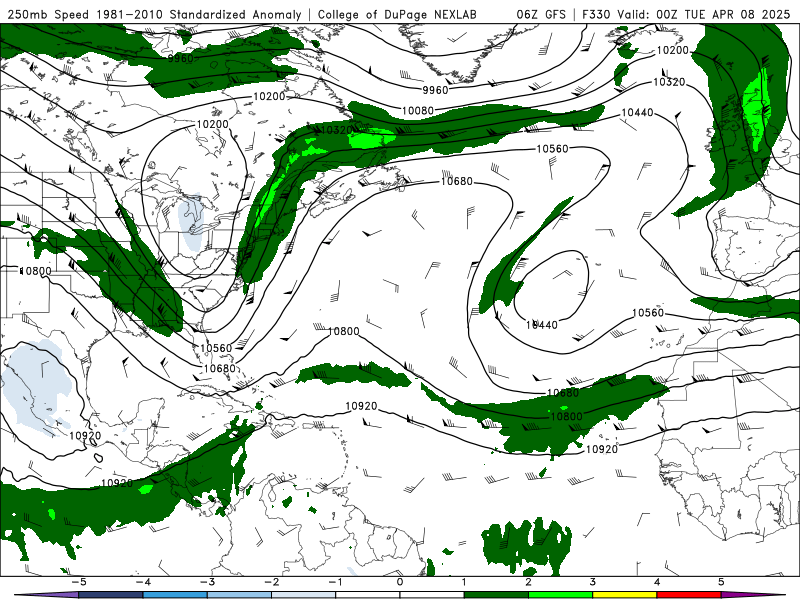Viewport: 800px width, 600px height.
Task: Click the bright green colorbar segment
Action: pyautogui.click(x=561, y=595)
